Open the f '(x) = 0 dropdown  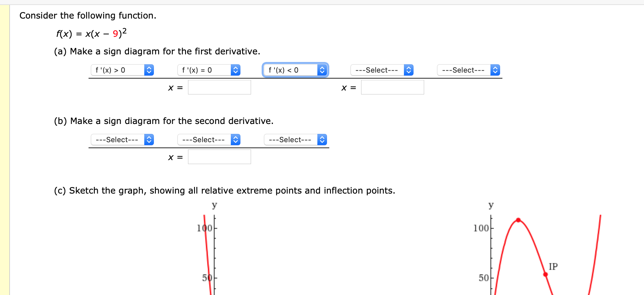point(209,70)
